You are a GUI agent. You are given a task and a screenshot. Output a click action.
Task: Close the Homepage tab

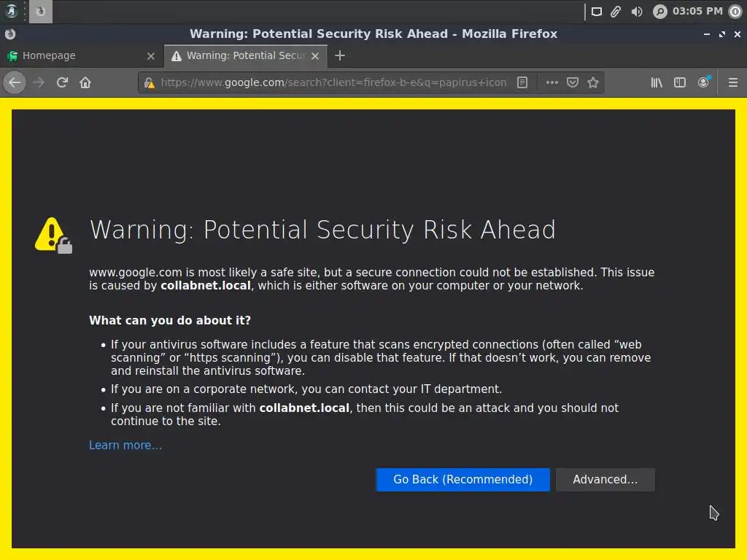[x=151, y=55]
